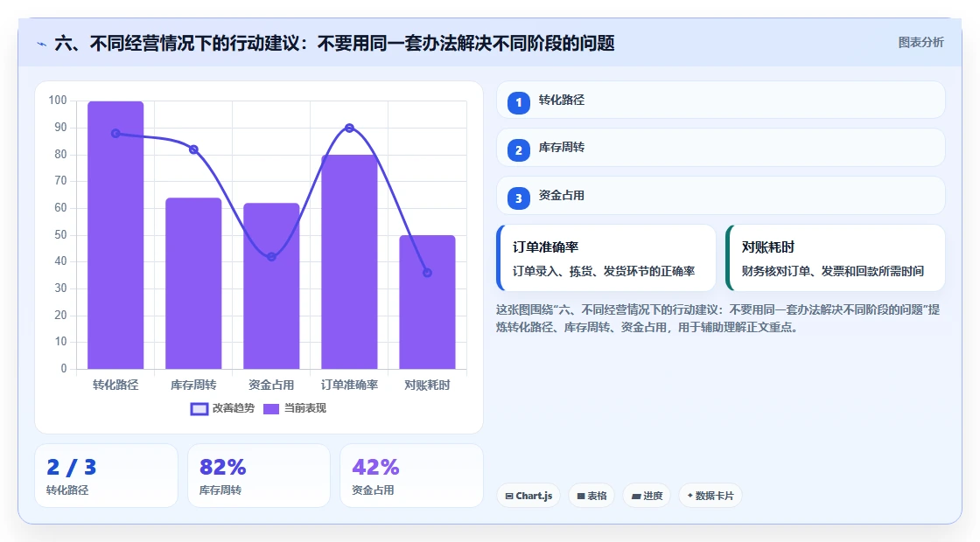Click the 数据卡片 tag

[710, 496]
